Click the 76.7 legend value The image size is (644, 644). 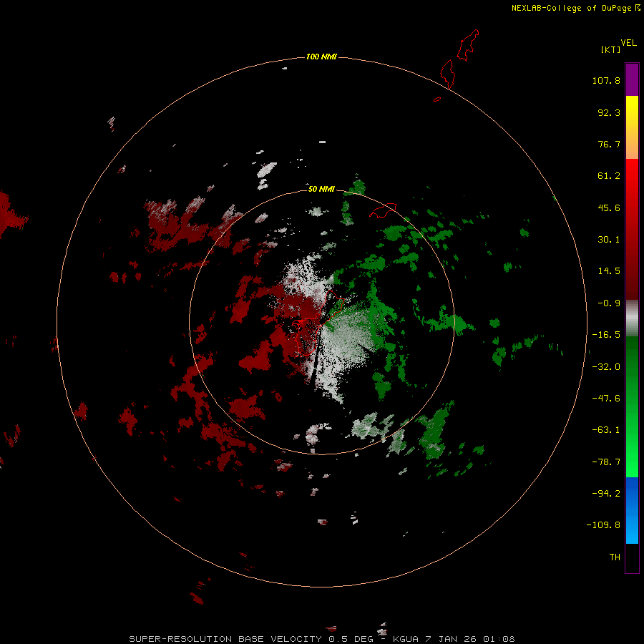(x=609, y=144)
